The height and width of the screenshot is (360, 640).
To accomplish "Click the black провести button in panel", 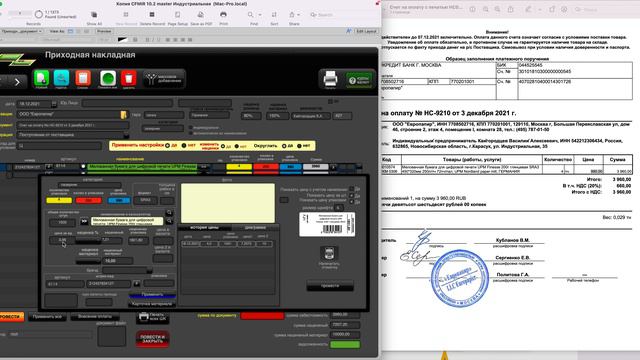I will click(330, 286).
